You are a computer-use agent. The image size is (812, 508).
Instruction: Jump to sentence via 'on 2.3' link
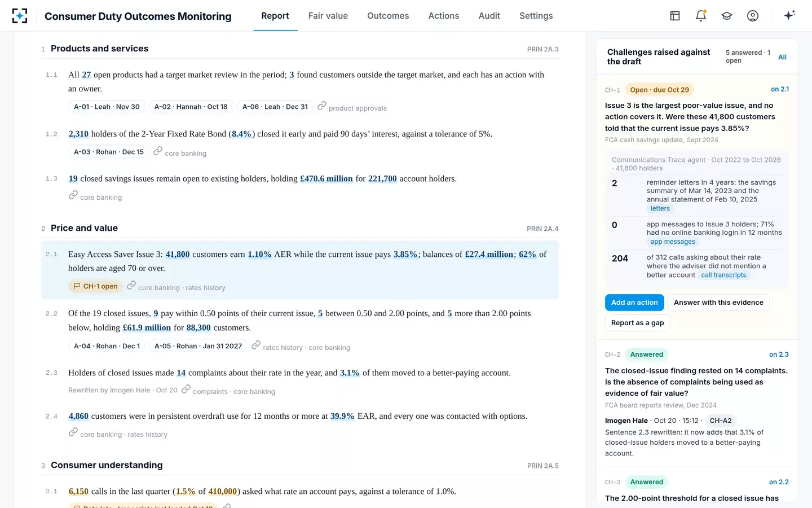pyautogui.click(x=779, y=354)
